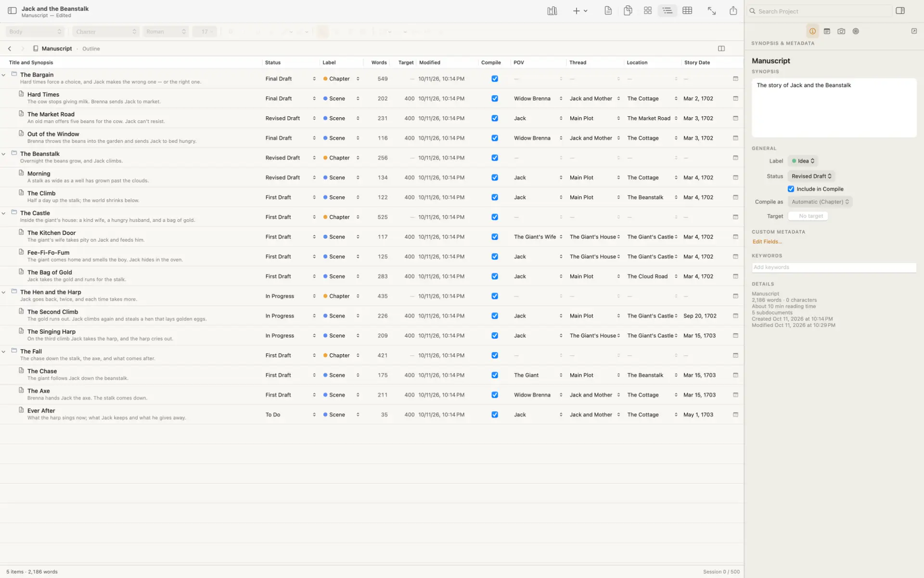Toggle Compile checkbox for The Singing Harp

(x=495, y=336)
